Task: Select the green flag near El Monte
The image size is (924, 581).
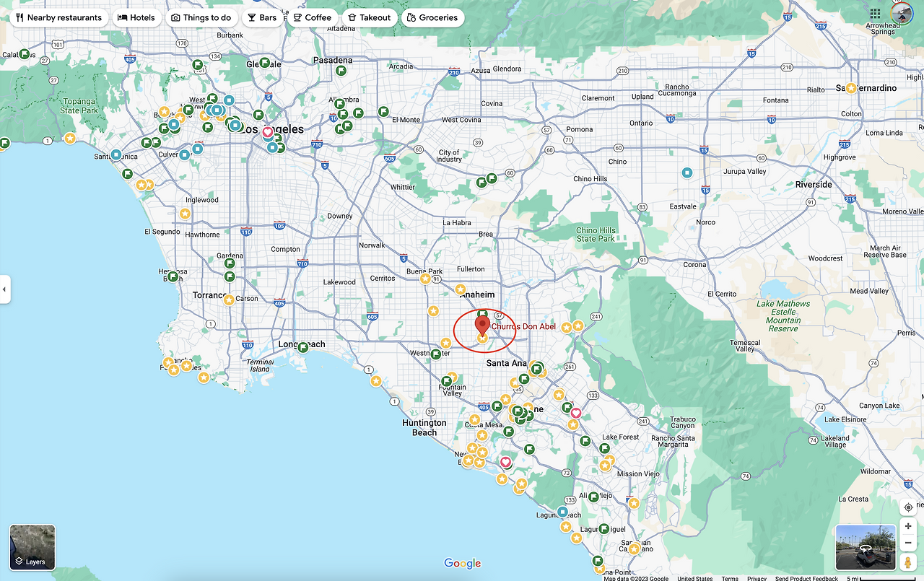Action: (x=384, y=112)
